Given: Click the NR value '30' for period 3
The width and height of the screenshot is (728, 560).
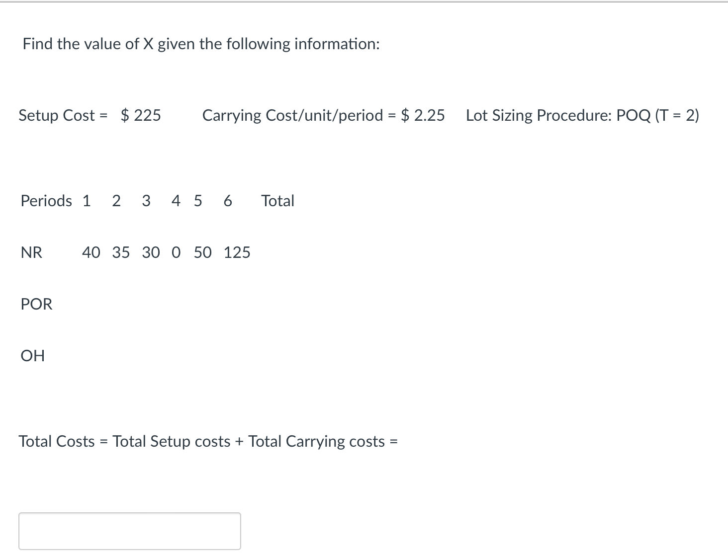Looking at the screenshot, I should pos(152,252).
